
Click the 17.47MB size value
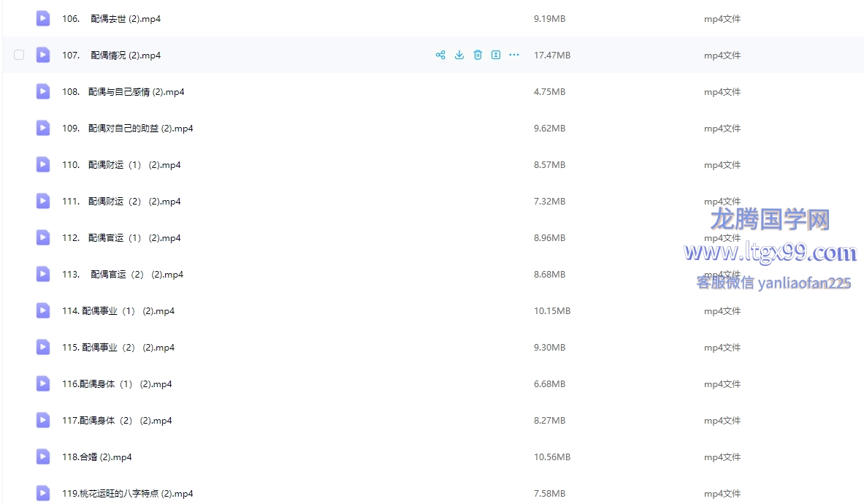click(552, 55)
